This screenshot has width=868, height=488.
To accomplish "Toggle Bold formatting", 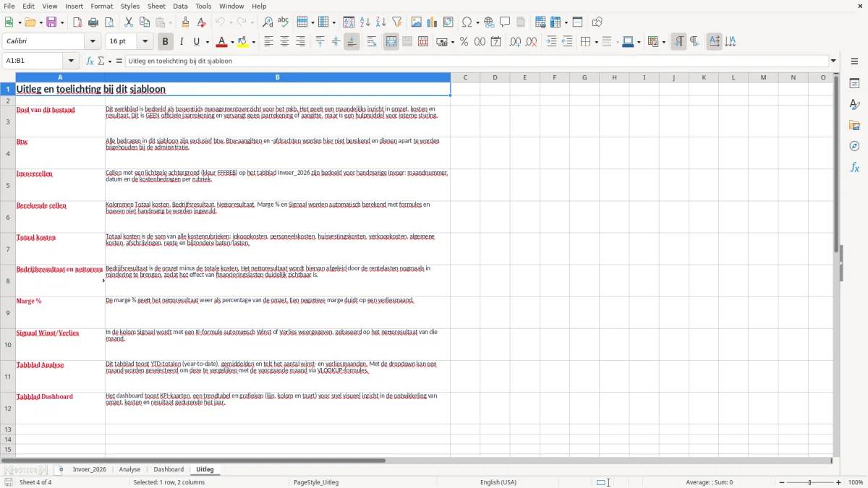I will click(x=165, y=42).
